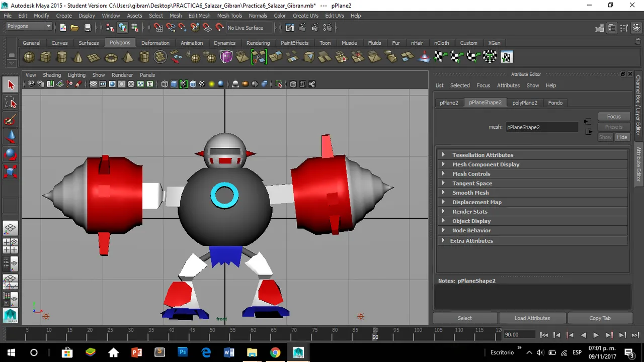This screenshot has height=362, width=644.
Task: Choose the Paint Selection tool
Action: tap(11, 120)
